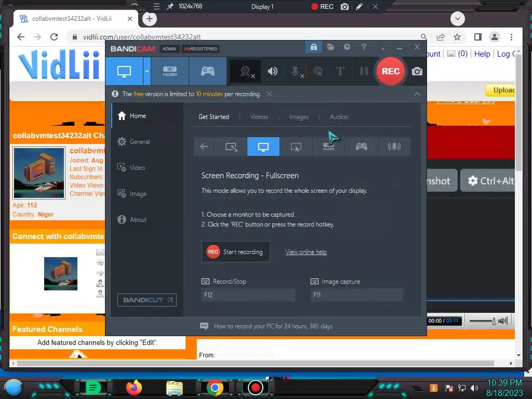Dismiss the free version notice
The height and width of the screenshot is (399, 532).
(270, 94)
